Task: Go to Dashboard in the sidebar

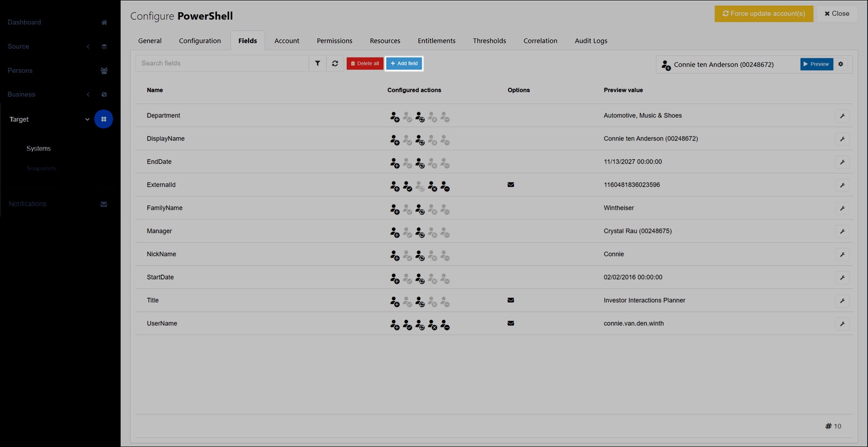Action: click(24, 22)
